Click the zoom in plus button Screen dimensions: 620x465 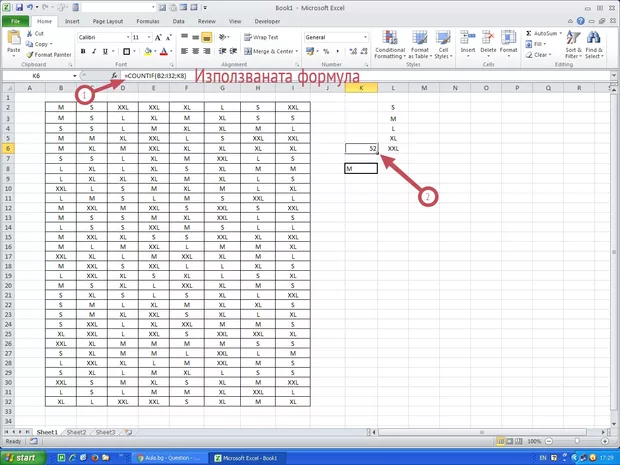pos(605,441)
